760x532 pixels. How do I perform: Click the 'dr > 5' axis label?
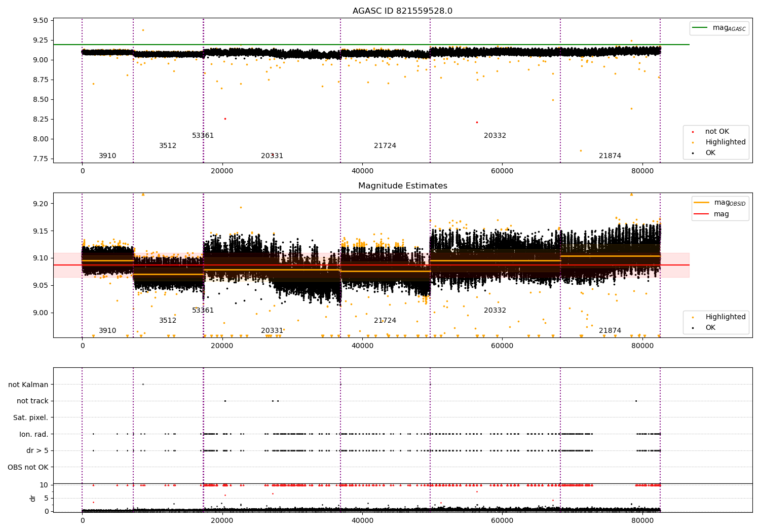37,451
